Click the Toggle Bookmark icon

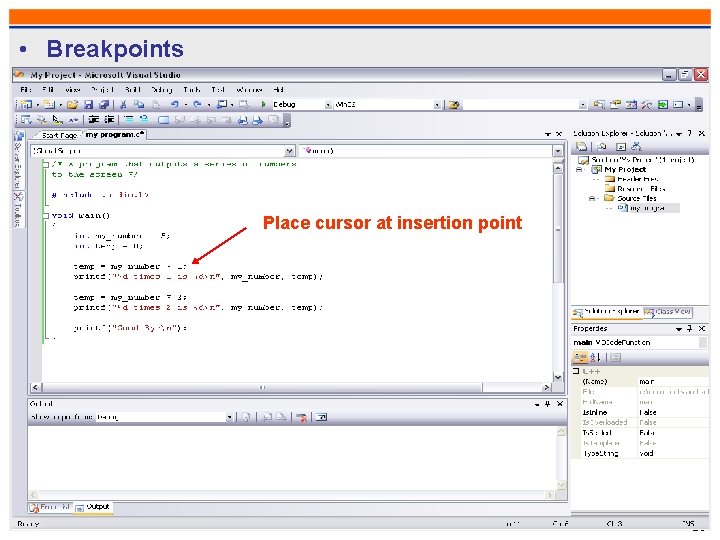[163, 120]
